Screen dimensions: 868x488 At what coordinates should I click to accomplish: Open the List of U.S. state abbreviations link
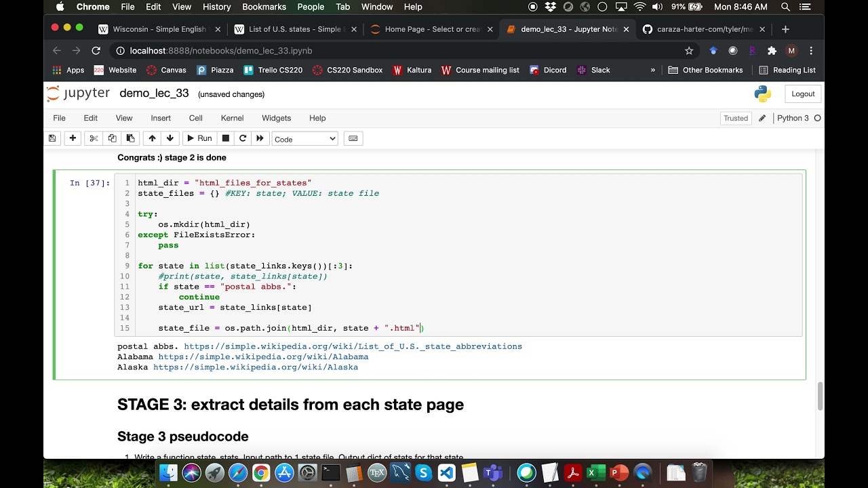pyautogui.click(x=353, y=346)
